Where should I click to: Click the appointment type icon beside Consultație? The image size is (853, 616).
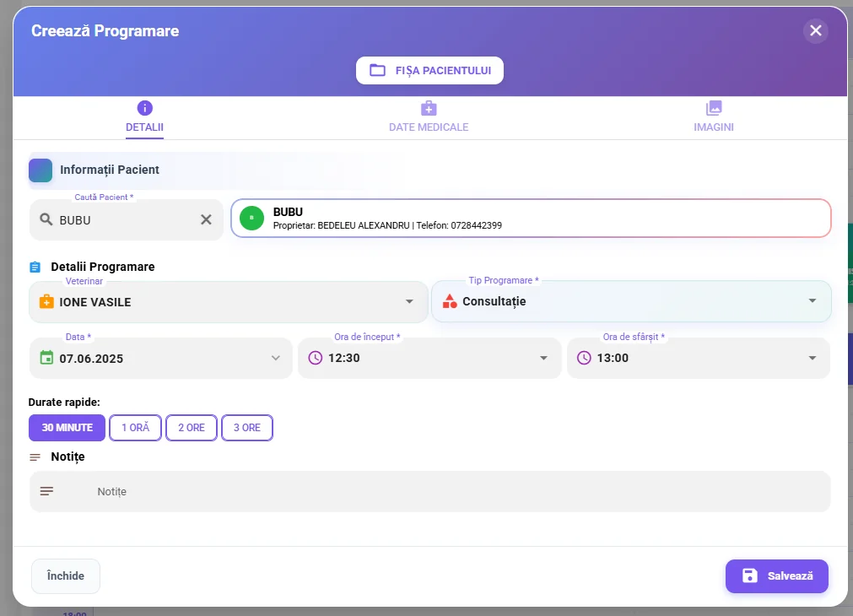click(x=450, y=301)
